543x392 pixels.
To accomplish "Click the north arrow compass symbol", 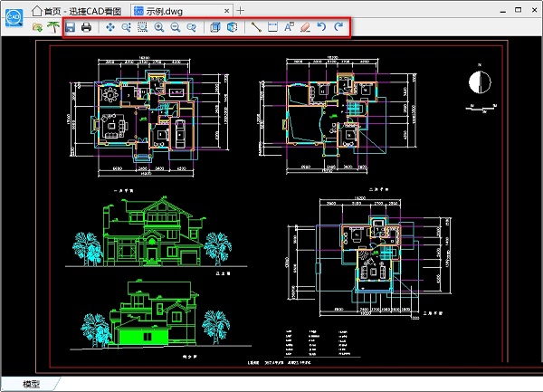I will pos(480,82).
